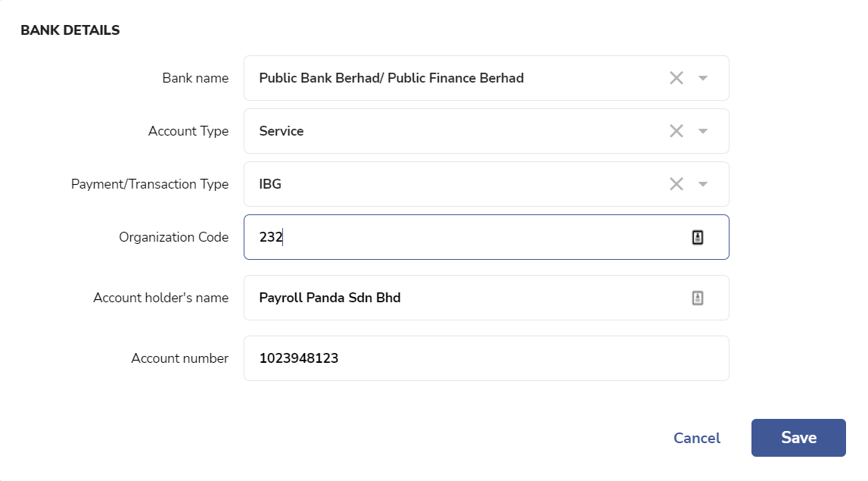The height and width of the screenshot is (481, 868).
Task: Clear the selected Bank name with X
Action: [676, 78]
